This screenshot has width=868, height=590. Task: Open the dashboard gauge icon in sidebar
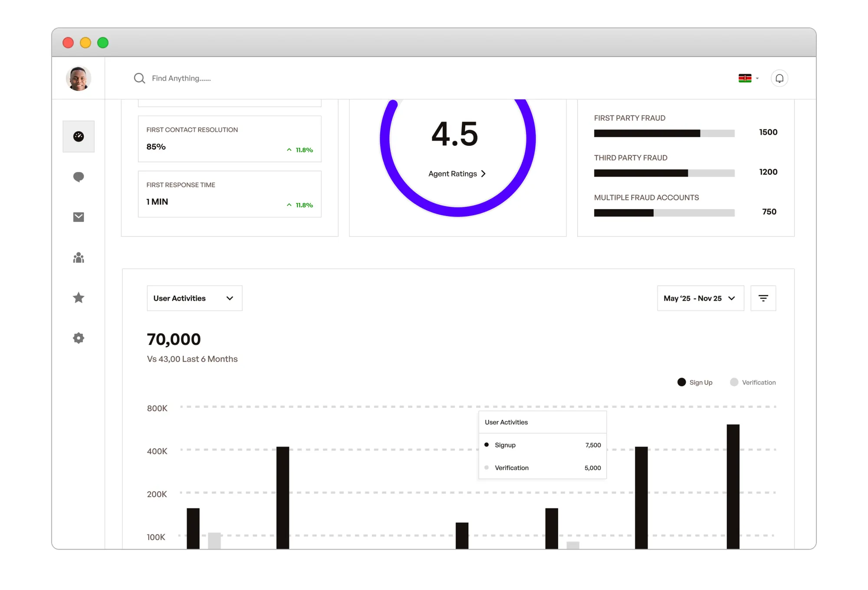(79, 137)
